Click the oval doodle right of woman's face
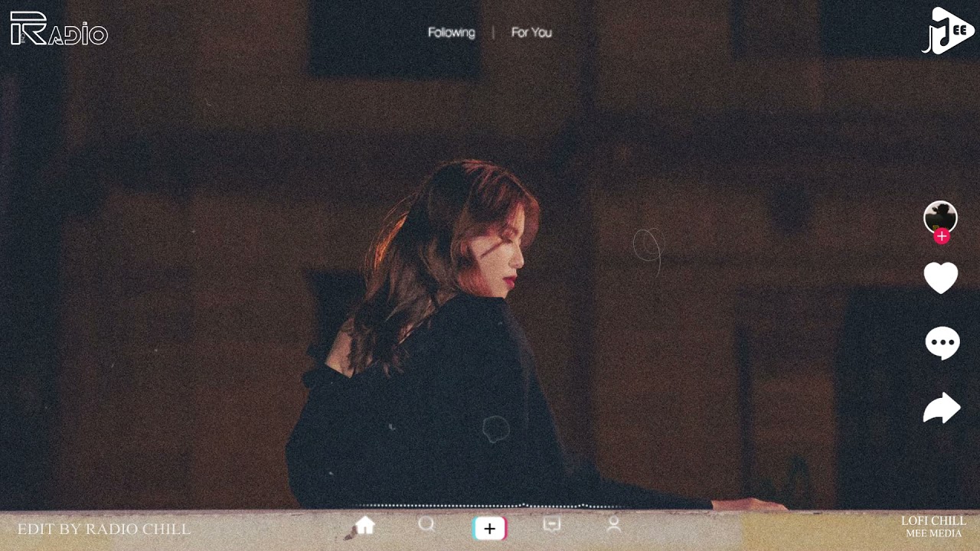Screen dimensions: 980x551 click(648, 246)
